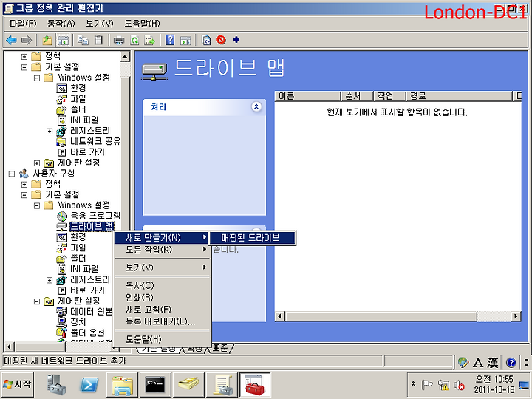The width and height of the screenshot is (532, 399).
Task: Click the green Refresh toolbar icon
Action: coord(134,41)
